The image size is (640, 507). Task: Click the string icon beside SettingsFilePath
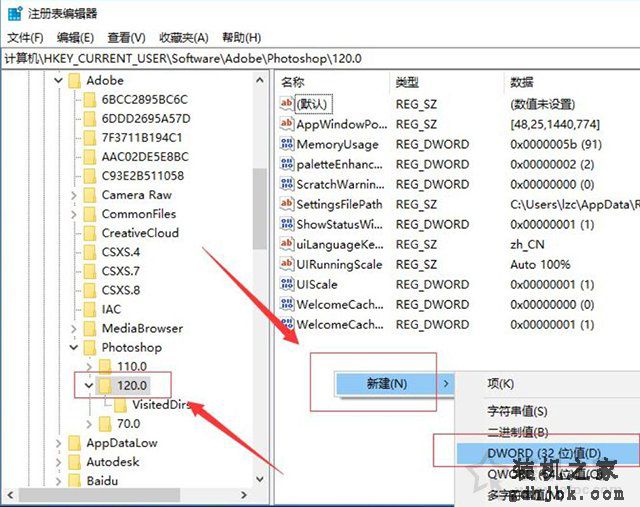287,203
